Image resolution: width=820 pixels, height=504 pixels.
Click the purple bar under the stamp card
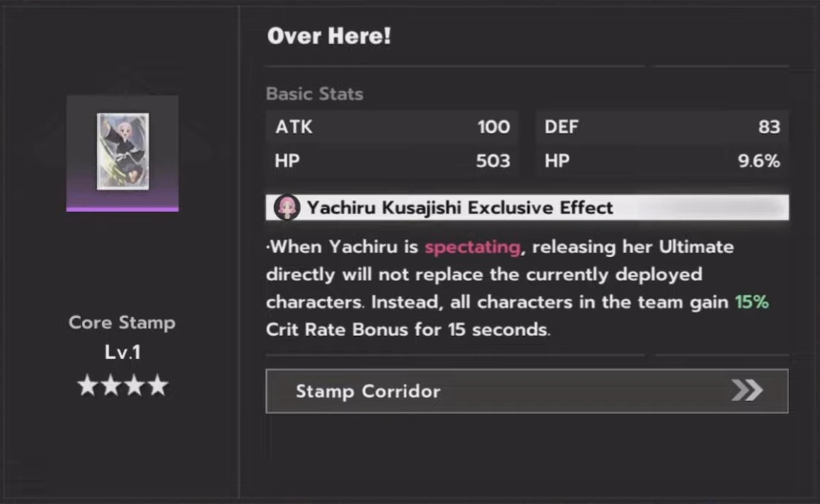(x=122, y=209)
